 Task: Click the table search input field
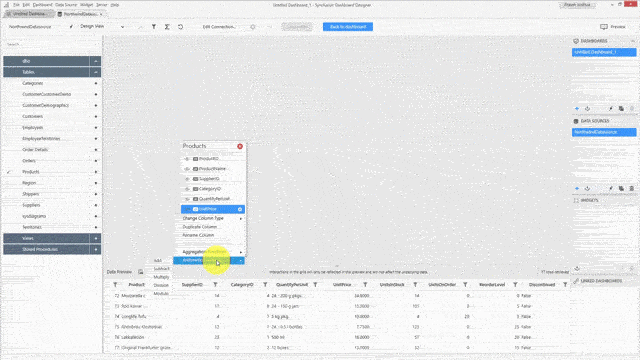(52, 44)
